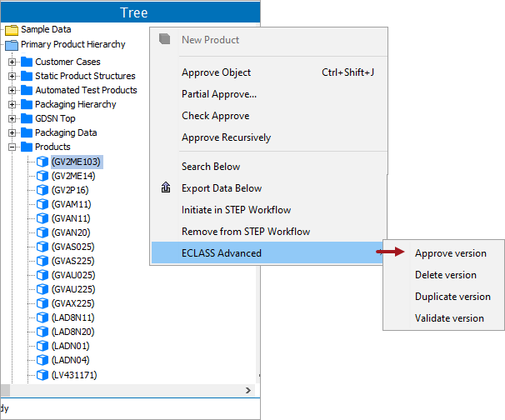Click the product cube icon for GVAN11

(42, 218)
